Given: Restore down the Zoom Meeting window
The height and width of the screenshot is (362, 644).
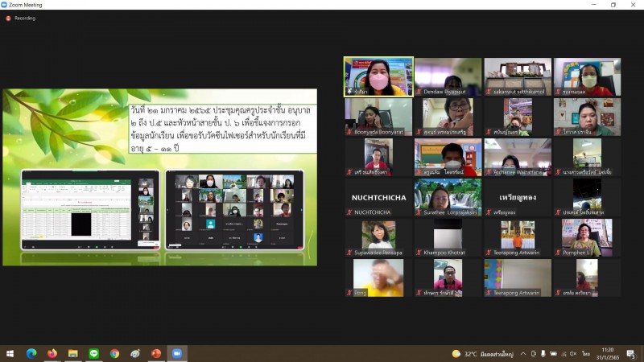Looking at the screenshot, I should pyautogui.click(x=613, y=5).
